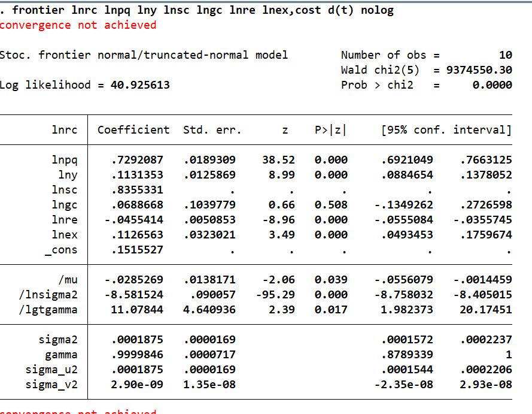Click lngc standard error .1039779
This screenshot has width=532, height=414.
(209, 205)
